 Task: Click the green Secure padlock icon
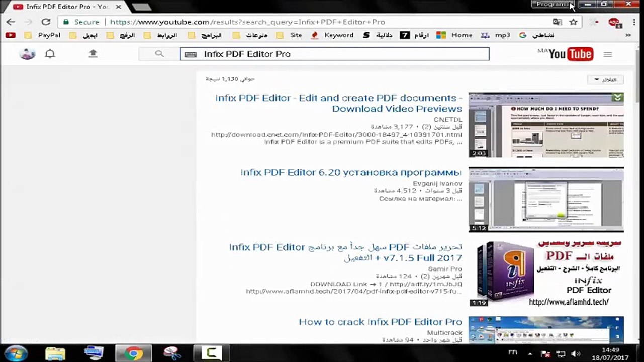(66, 22)
